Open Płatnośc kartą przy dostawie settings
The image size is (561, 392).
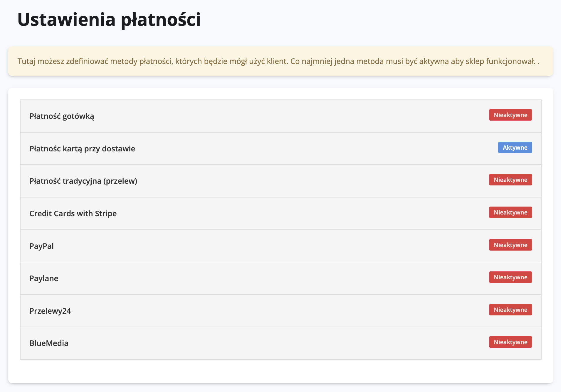coord(82,149)
